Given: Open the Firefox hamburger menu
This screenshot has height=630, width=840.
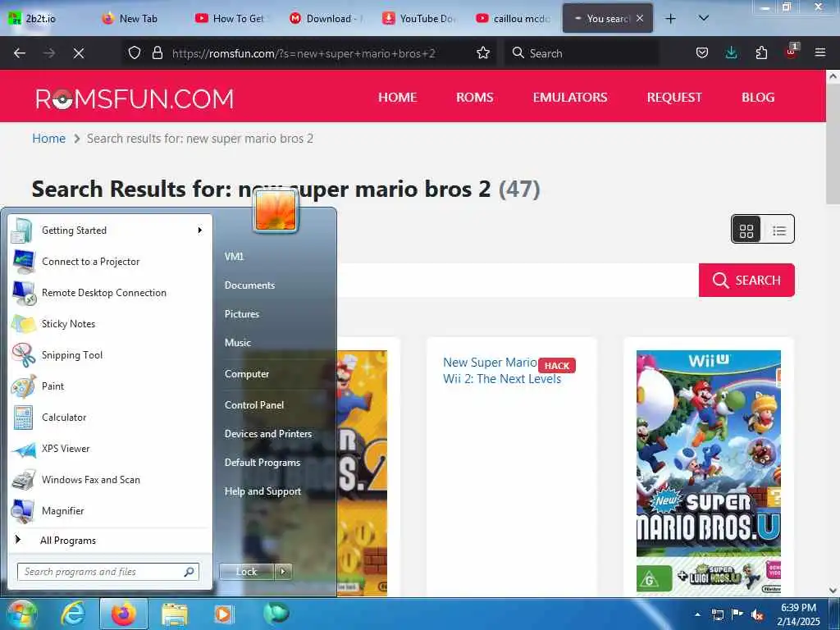Looking at the screenshot, I should pyautogui.click(x=820, y=53).
